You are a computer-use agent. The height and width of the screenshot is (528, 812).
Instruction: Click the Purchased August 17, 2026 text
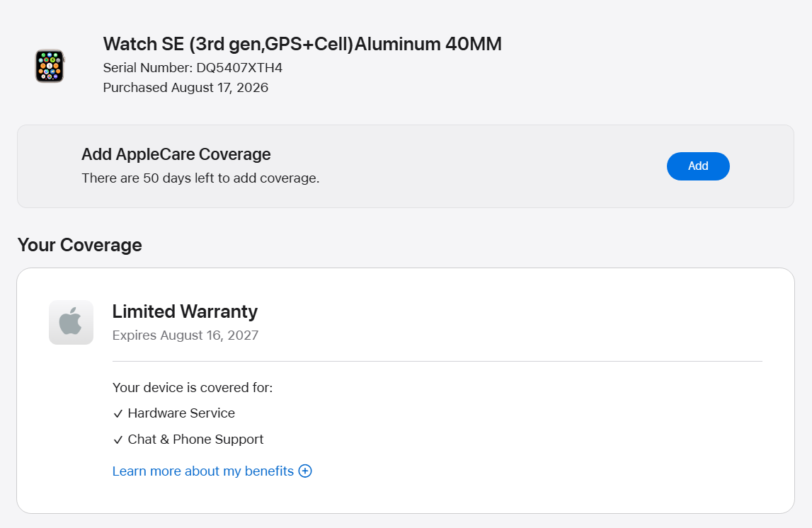tap(185, 88)
